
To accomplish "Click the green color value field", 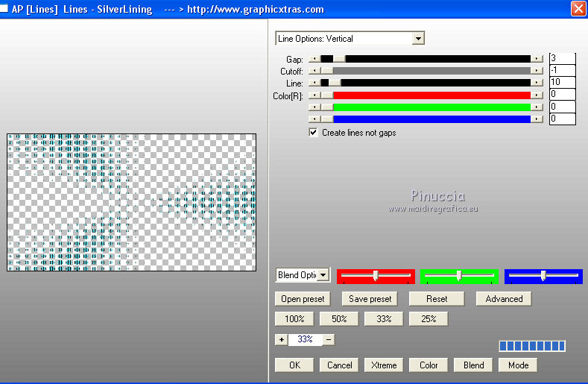I will (562, 107).
